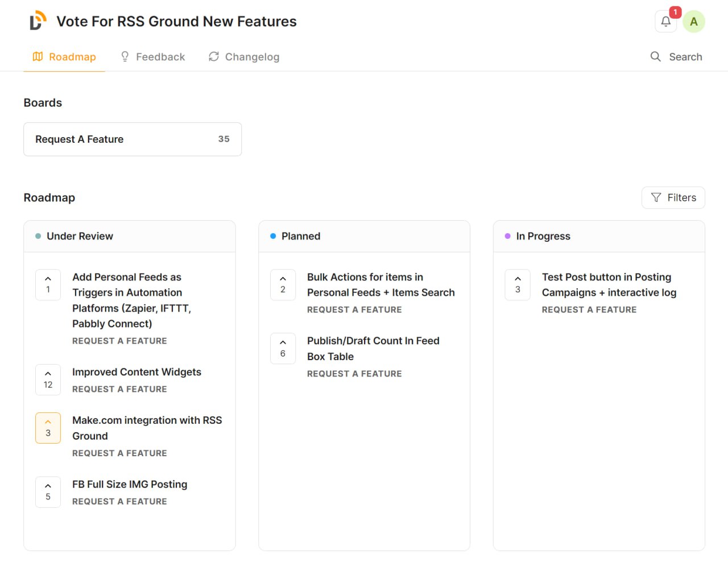Click the Boards heading
The height and width of the screenshot is (575, 728).
tap(43, 103)
